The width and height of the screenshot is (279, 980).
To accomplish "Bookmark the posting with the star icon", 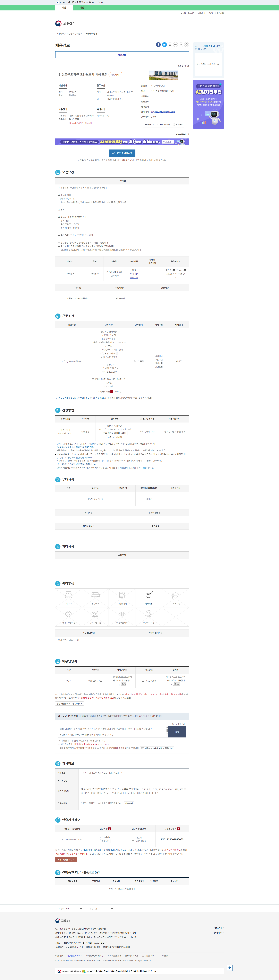I will point(170,45).
